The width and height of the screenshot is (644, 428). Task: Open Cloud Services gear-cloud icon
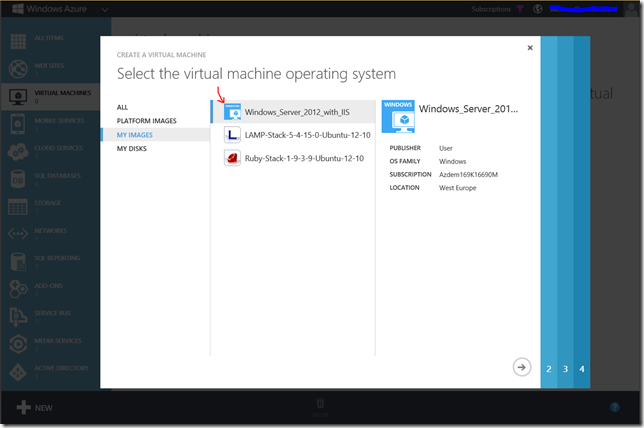coord(18,152)
